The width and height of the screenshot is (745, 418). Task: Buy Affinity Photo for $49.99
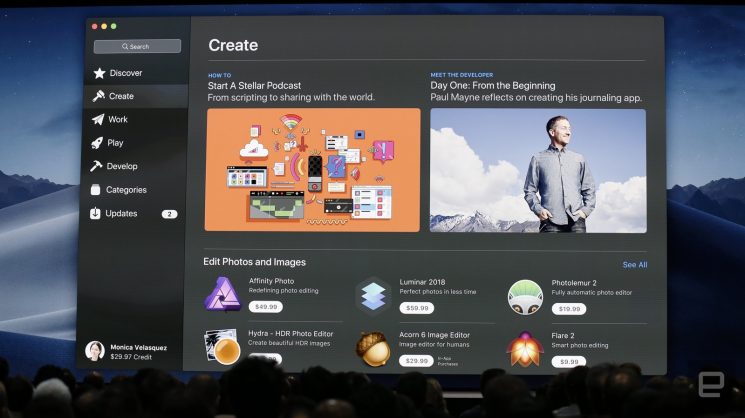click(266, 307)
